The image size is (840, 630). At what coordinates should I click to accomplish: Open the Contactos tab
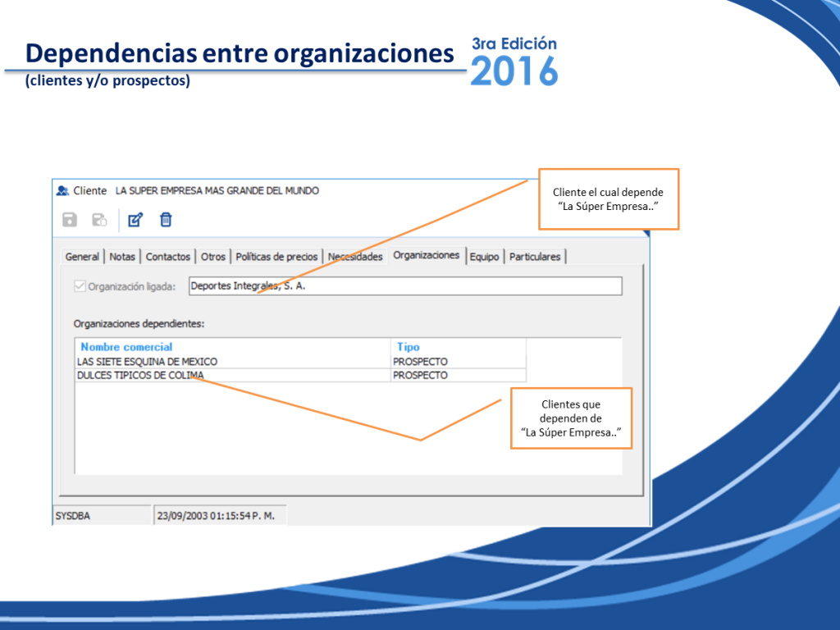167,257
